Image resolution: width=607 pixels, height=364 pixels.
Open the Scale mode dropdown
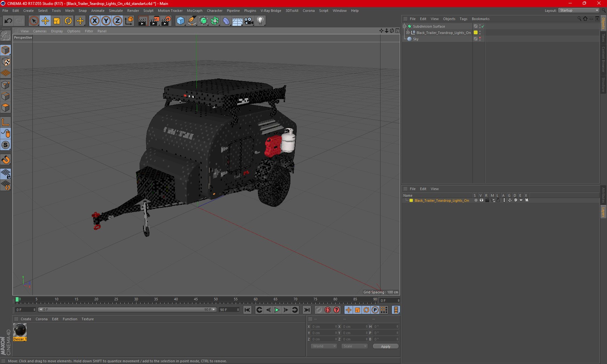(x=354, y=346)
